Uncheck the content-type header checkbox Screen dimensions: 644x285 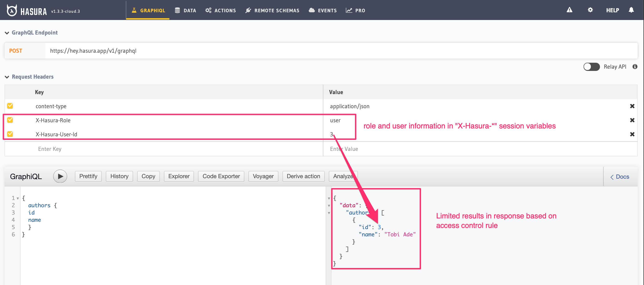coord(10,106)
